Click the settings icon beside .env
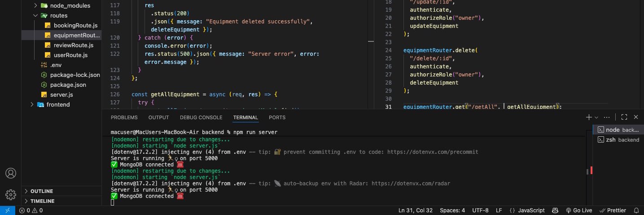The image size is (644, 215). pos(44,65)
